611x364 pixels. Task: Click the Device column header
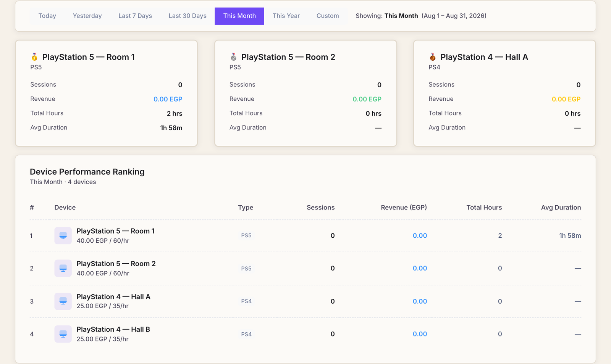pyautogui.click(x=65, y=208)
